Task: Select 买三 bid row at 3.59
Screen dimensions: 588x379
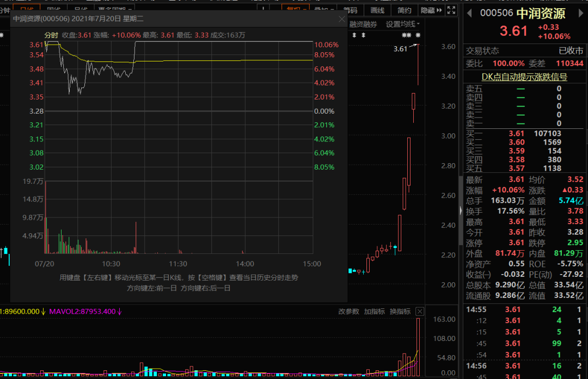Action: click(x=525, y=151)
